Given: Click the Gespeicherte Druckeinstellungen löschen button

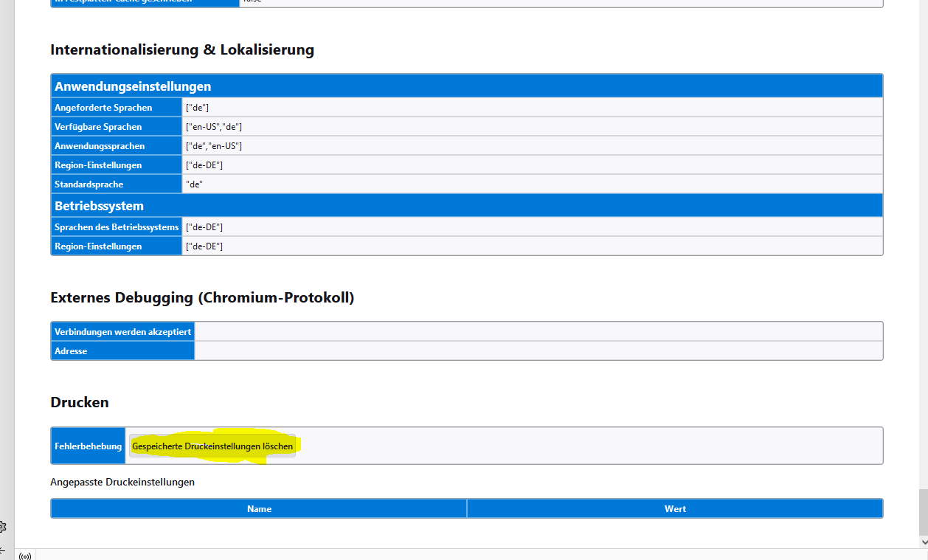Looking at the screenshot, I should [212, 446].
